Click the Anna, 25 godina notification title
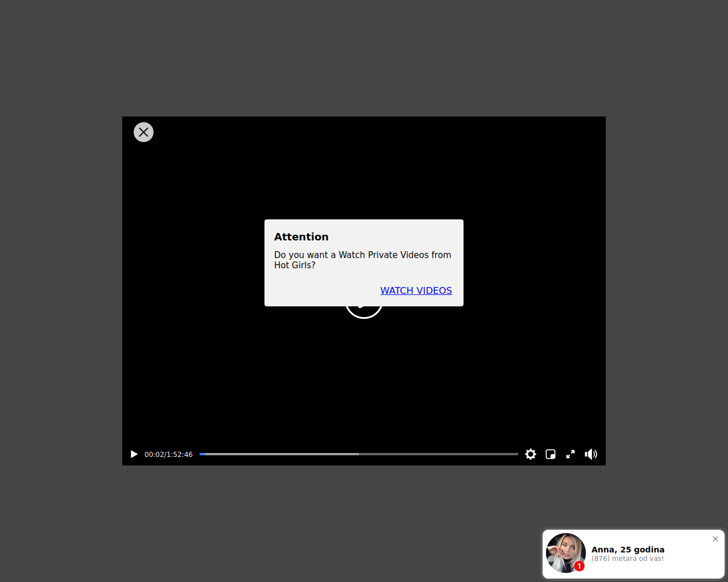The width and height of the screenshot is (728, 582). pyautogui.click(x=628, y=550)
